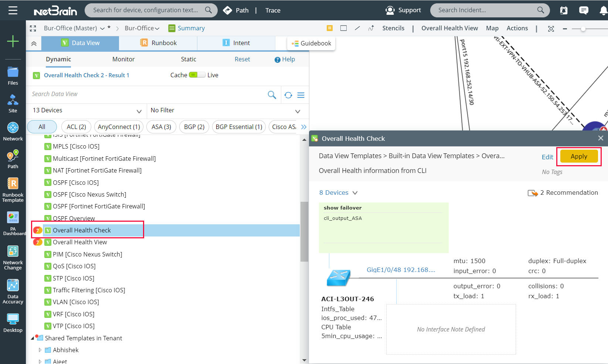Viewport: 608px width, 364px height.
Task: Switch to the Runbook tab
Action: point(157,43)
